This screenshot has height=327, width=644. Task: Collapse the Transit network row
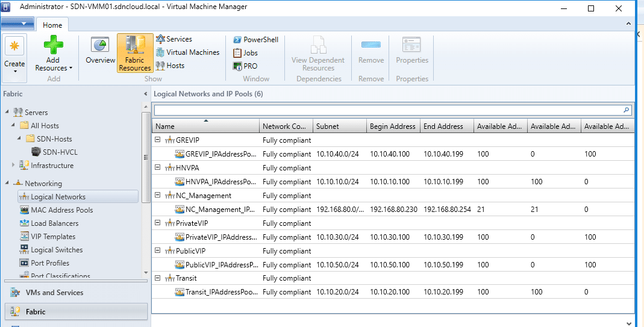[157, 278]
